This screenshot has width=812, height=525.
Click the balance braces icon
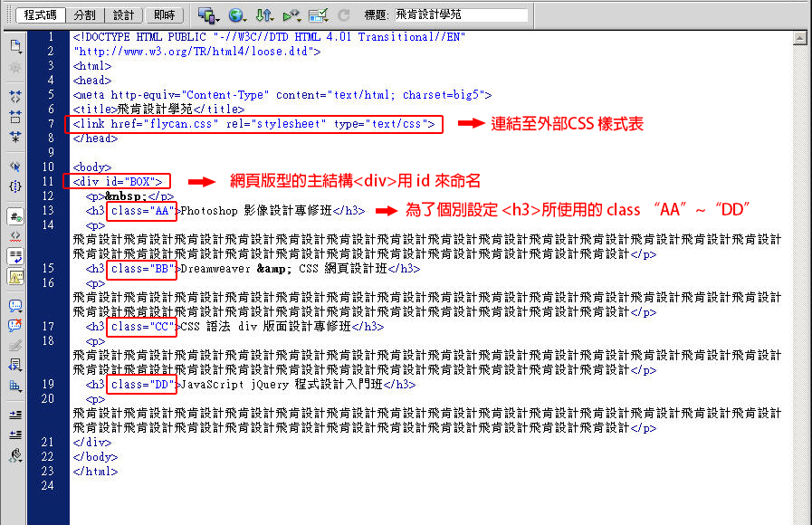(15, 186)
